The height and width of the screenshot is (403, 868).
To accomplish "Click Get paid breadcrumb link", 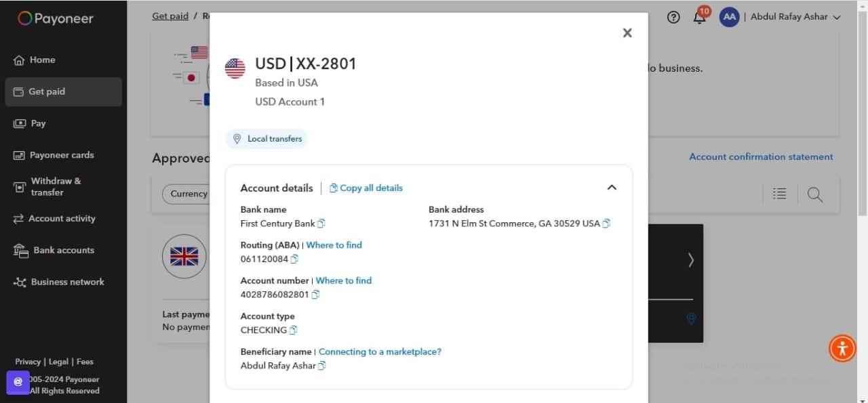I will (170, 16).
